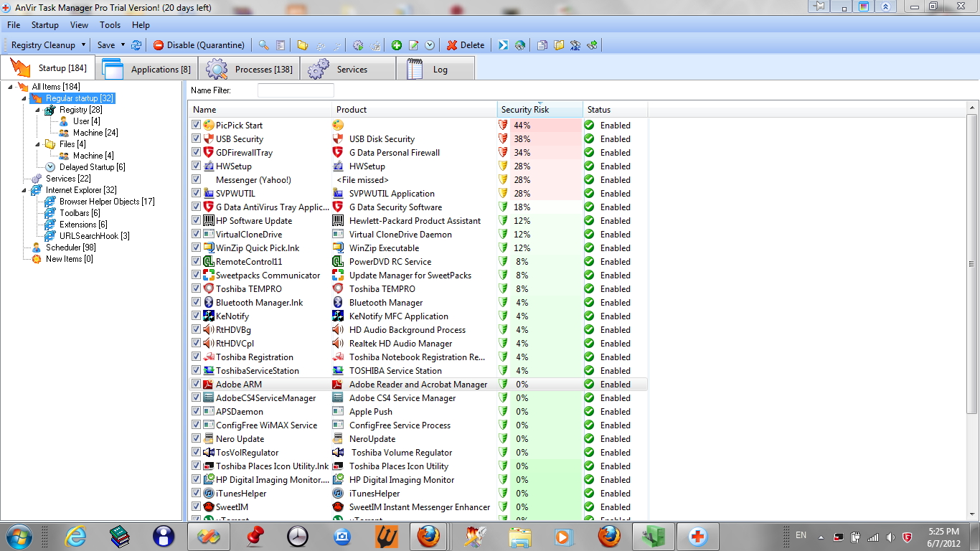Viewport: 980px width, 551px height.
Task: Uncheck the PicPick Start startup entry
Action: (197, 125)
